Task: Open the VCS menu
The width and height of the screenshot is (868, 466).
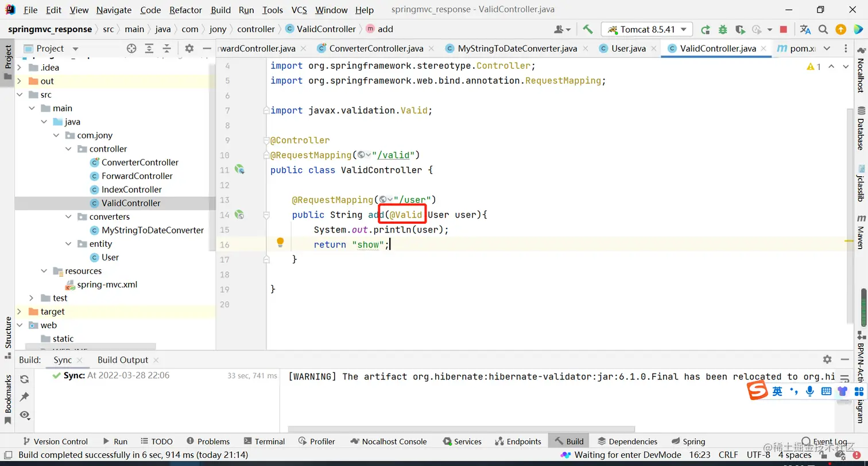Action: click(299, 10)
